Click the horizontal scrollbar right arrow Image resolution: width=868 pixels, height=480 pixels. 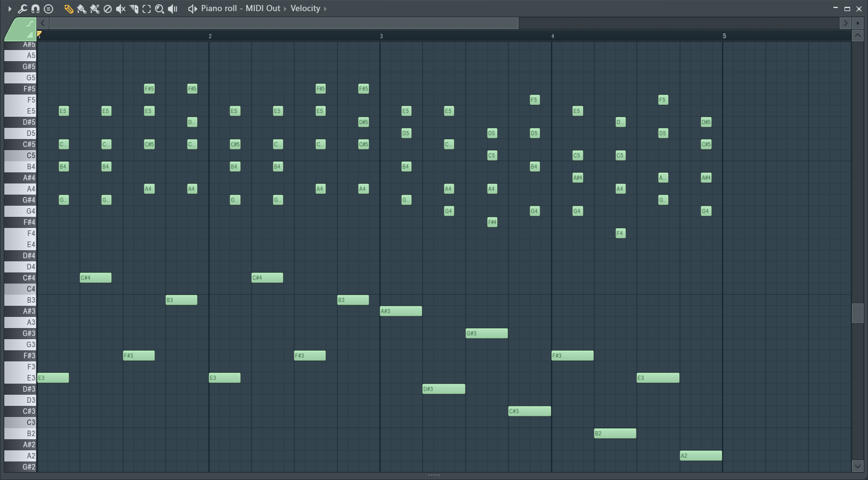click(845, 23)
